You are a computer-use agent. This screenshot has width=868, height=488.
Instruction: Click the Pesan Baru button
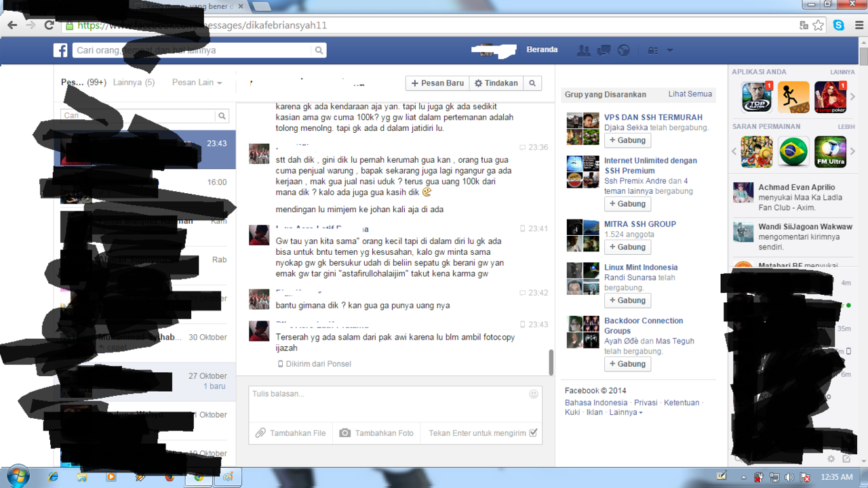pyautogui.click(x=437, y=83)
